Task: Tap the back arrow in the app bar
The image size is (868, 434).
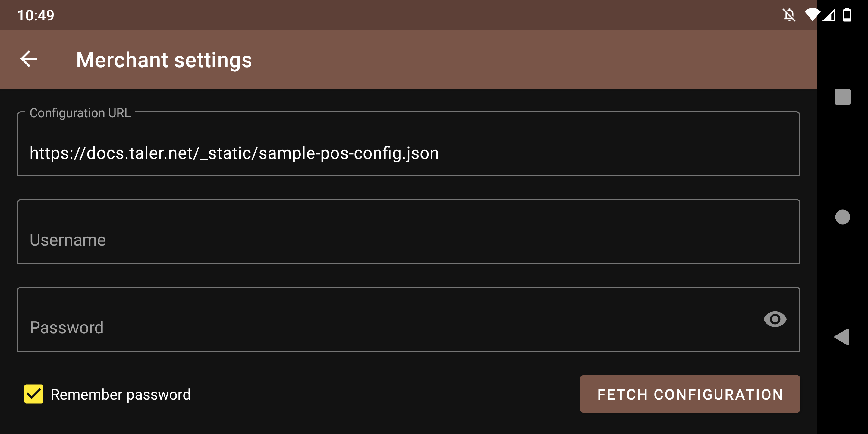Action: (29, 59)
